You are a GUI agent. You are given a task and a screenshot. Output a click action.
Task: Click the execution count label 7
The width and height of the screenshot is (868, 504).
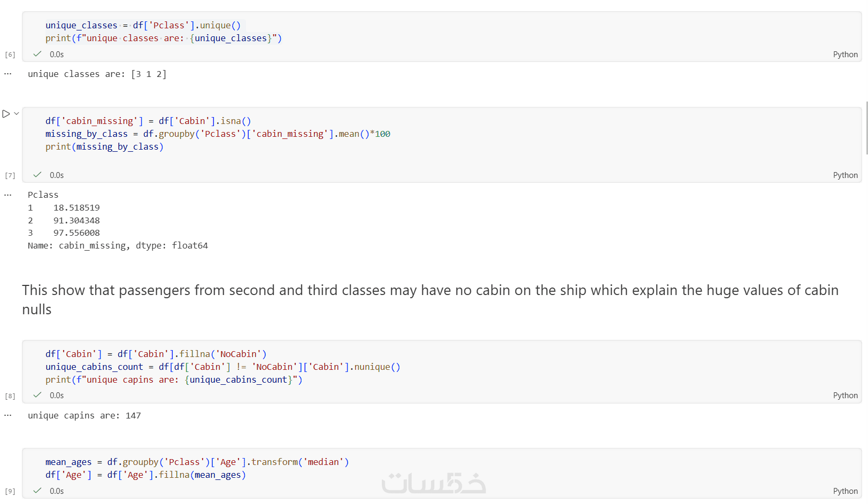click(10, 175)
